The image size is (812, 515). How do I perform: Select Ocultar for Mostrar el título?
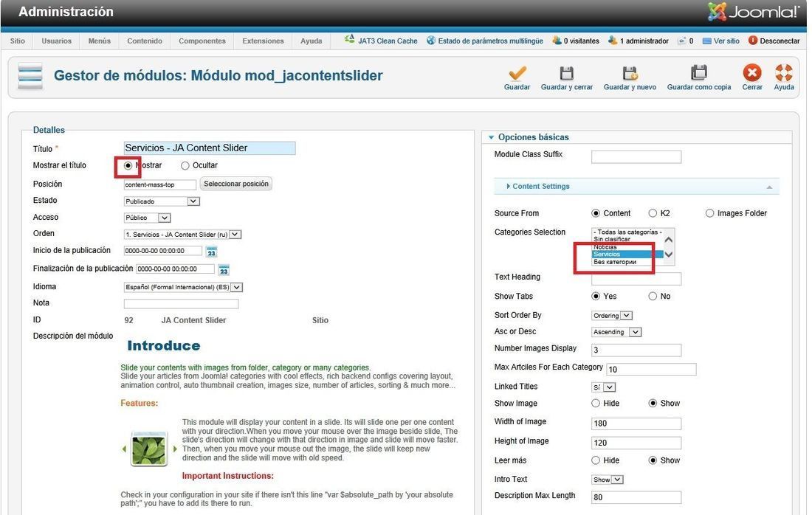pos(185,165)
